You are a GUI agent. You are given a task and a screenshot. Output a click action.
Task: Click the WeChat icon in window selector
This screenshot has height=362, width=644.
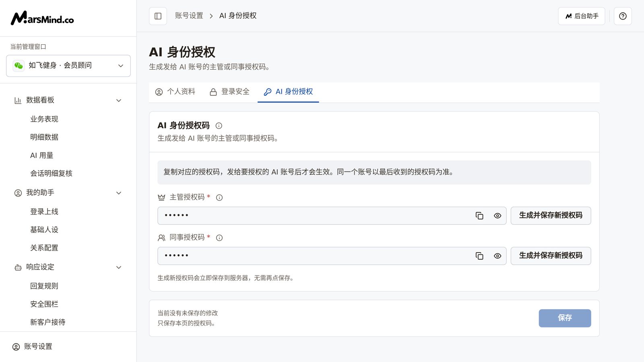(x=19, y=66)
